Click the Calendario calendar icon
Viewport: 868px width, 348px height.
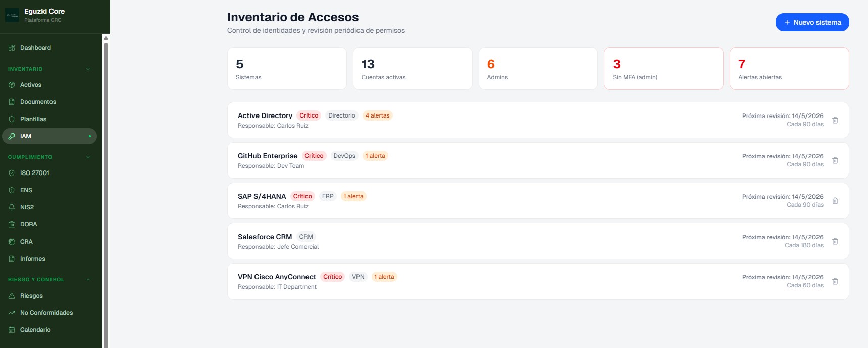point(12,330)
